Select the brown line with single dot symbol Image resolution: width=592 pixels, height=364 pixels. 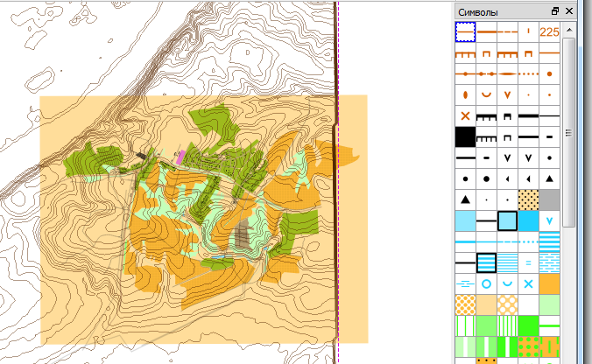click(x=465, y=73)
